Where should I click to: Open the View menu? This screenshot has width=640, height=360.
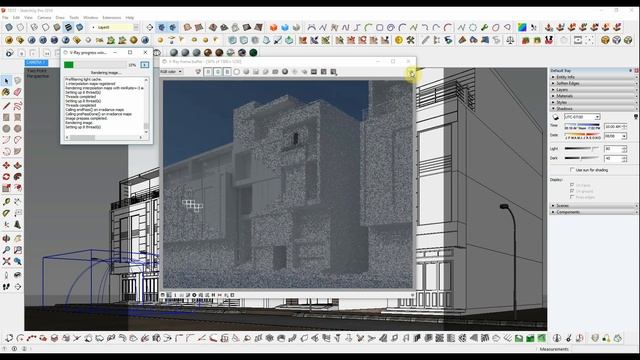click(x=28, y=18)
